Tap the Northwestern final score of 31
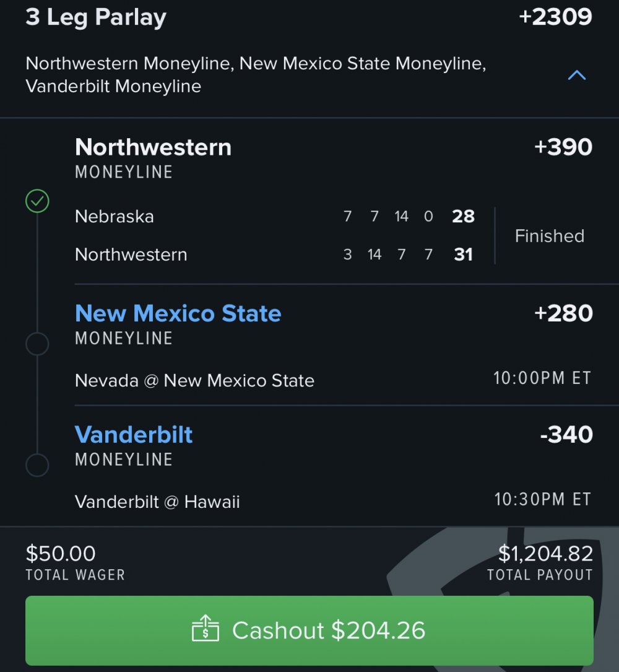Image resolution: width=619 pixels, height=672 pixels. (x=463, y=255)
